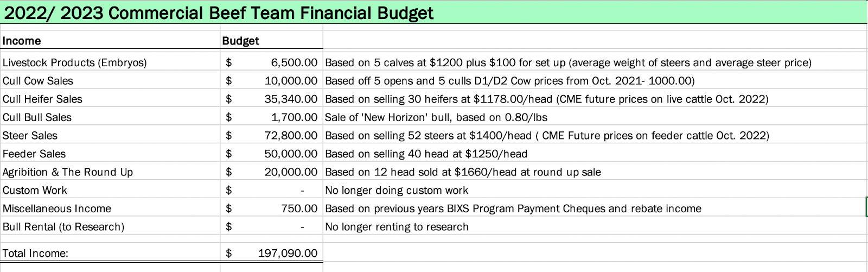Image resolution: width=868 pixels, height=272 pixels.
Task: Click the Budget column header cell
Action: click(240, 41)
